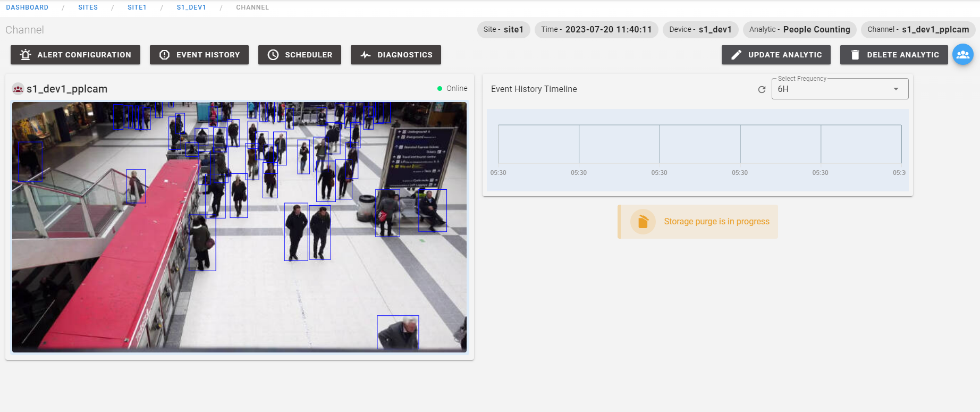Click the Channel s1_dev1_pplcam chip
The image size is (980, 412).
[x=918, y=30]
